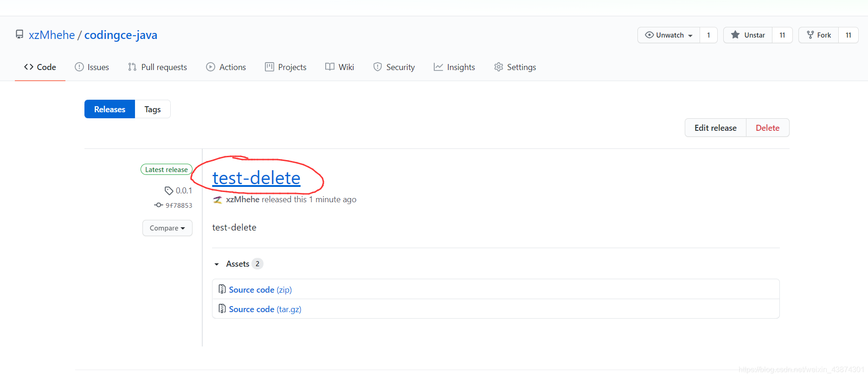
Task: Expand the Compare dropdown
Action: [167, 228]
